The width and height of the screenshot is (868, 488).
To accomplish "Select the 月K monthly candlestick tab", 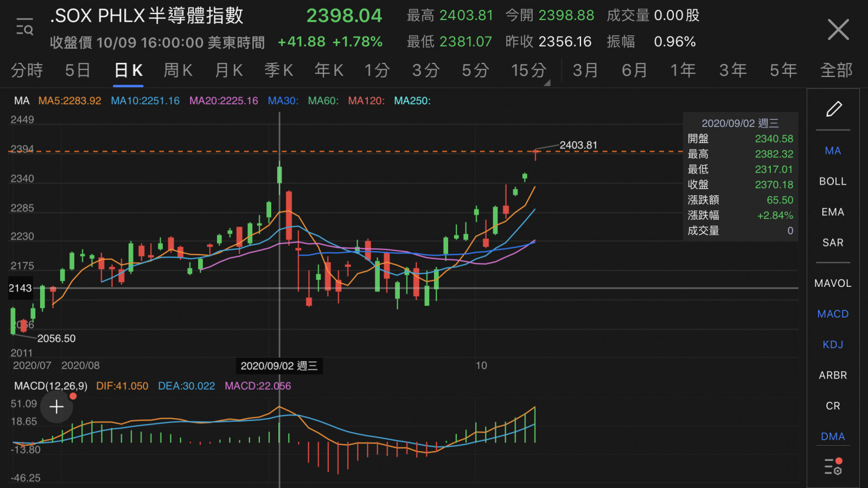I will click(x=229, y=70).
